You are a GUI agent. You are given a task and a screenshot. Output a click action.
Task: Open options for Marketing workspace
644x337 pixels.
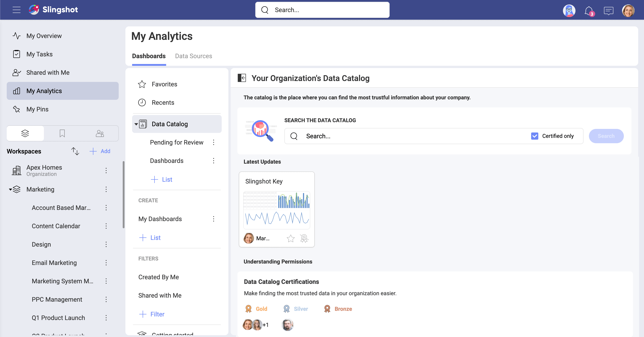click(x=106, y=189)
